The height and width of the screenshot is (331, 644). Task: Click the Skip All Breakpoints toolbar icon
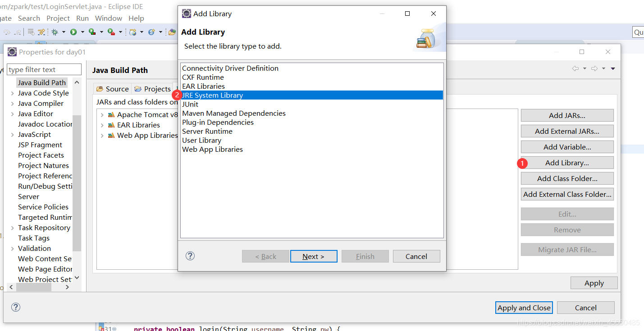pyautogui.click(x=30, y=32)
